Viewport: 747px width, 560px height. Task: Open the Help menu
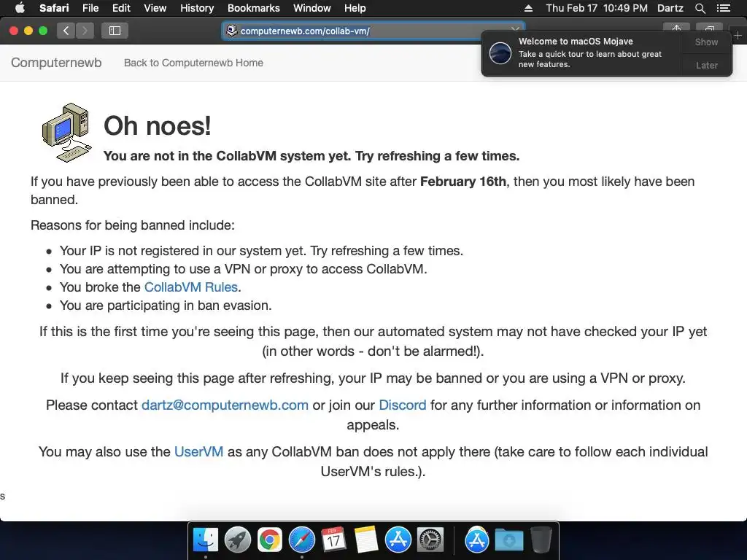click(355, 8)
